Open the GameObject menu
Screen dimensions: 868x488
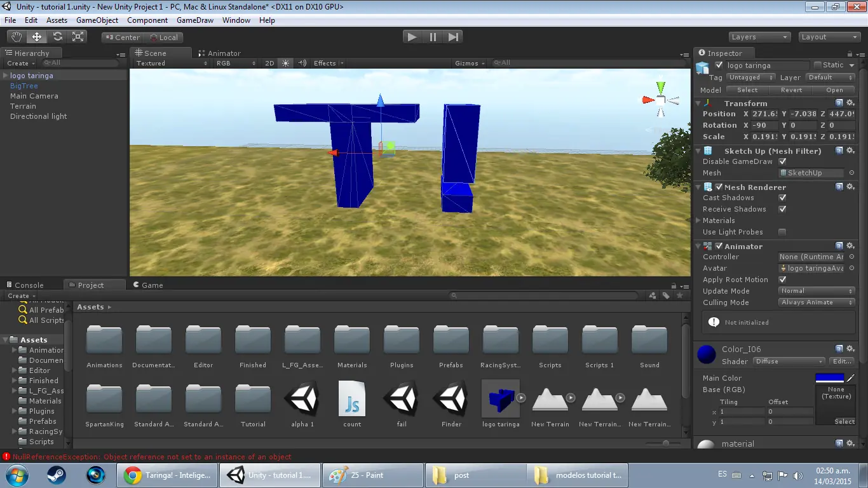pos(97,20)
